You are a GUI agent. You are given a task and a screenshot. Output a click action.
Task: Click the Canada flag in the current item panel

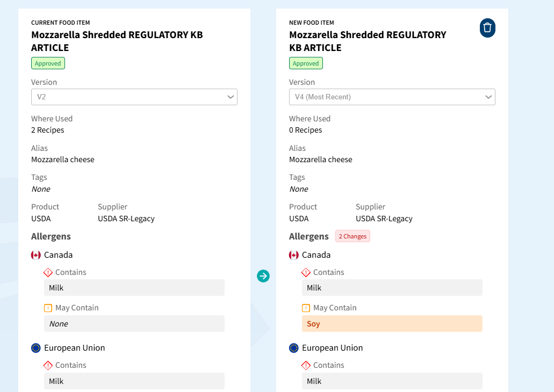point(36,255)
